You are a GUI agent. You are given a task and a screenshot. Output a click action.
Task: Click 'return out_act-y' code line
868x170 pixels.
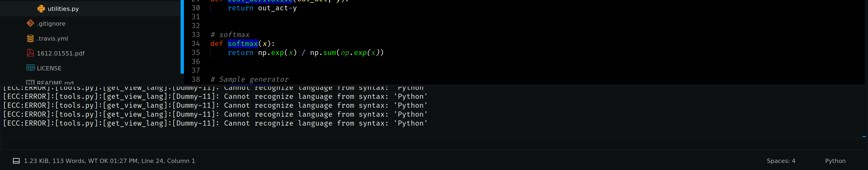[262, 8]
